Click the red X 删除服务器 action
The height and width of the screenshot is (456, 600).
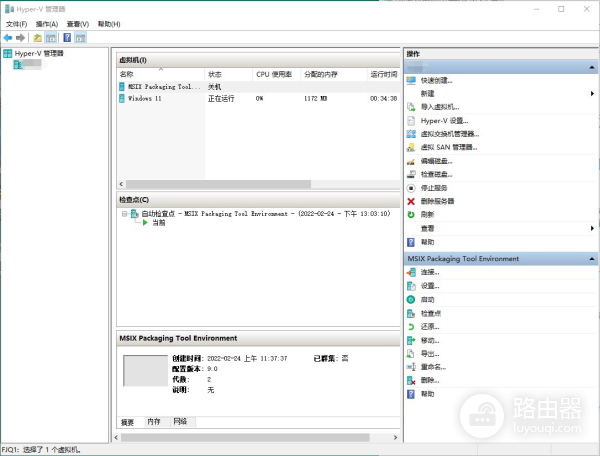coord(411,201)
